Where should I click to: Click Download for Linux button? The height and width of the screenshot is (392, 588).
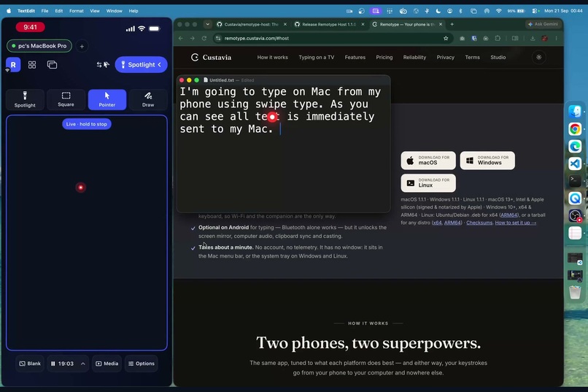click(428, 183)
